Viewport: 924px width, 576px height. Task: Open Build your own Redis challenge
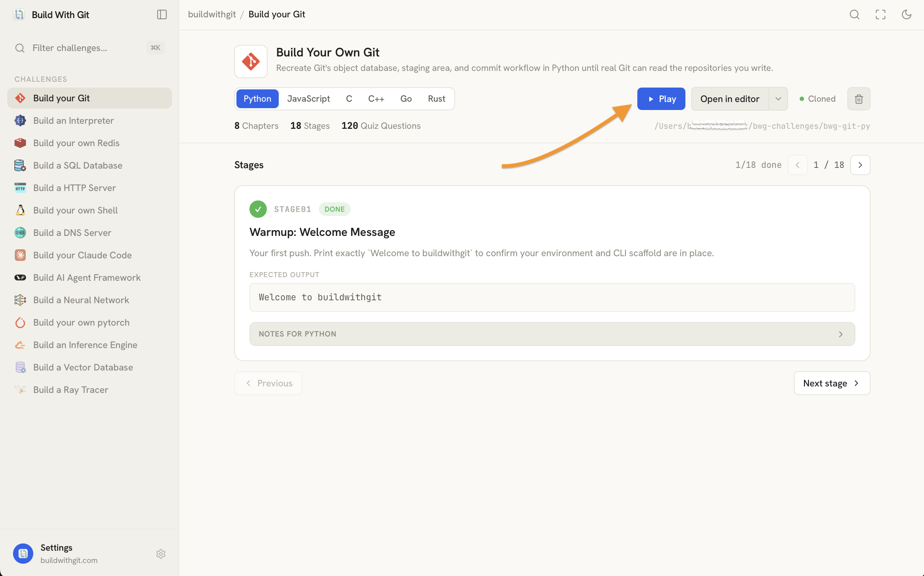point(89,143)
